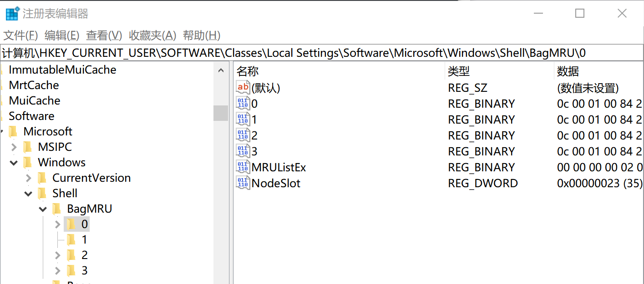
Task: Open the 帮助(H) menu
Action: [202, 35]
